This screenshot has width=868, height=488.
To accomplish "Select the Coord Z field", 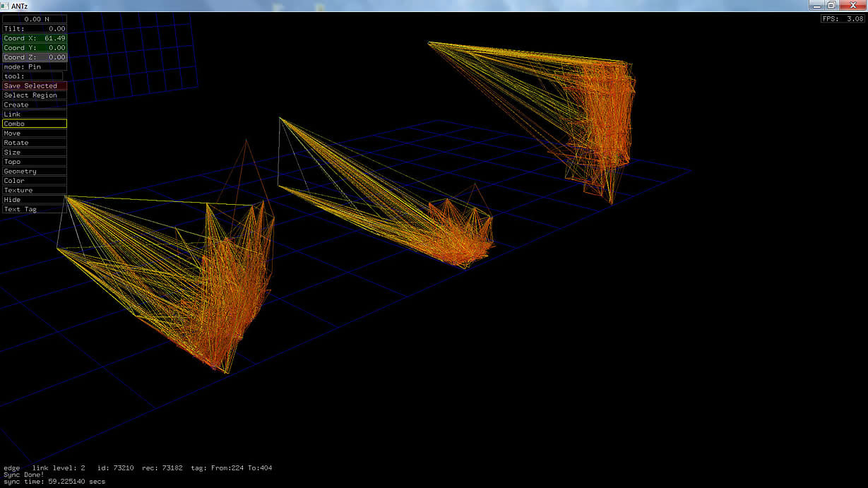I will (35, 57).
